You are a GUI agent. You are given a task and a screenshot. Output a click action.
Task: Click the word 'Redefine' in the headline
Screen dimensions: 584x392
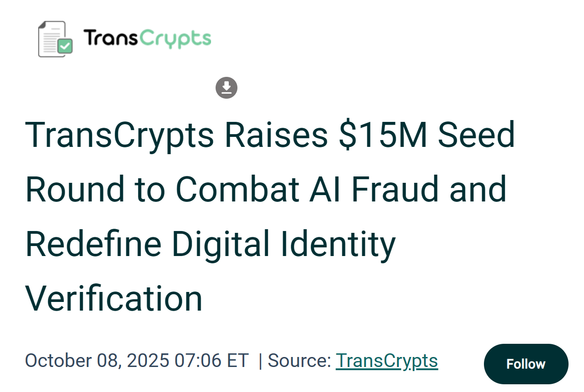coord(93,244)
